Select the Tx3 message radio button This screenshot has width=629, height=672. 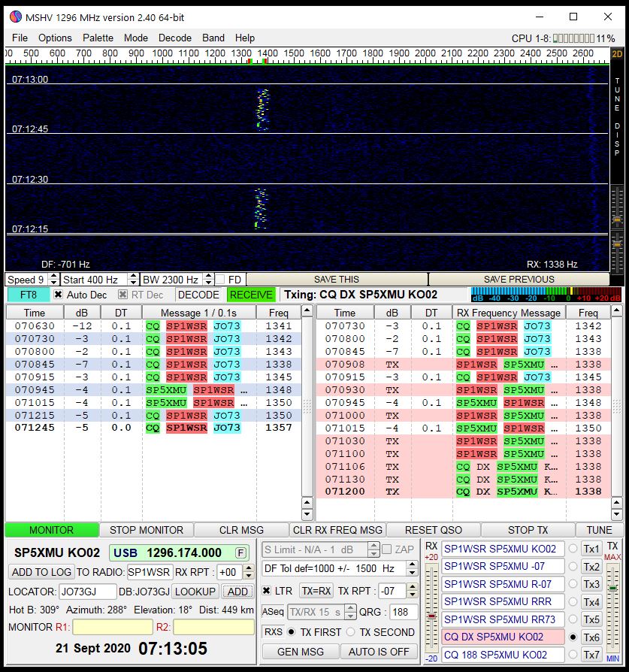(573, 584)
